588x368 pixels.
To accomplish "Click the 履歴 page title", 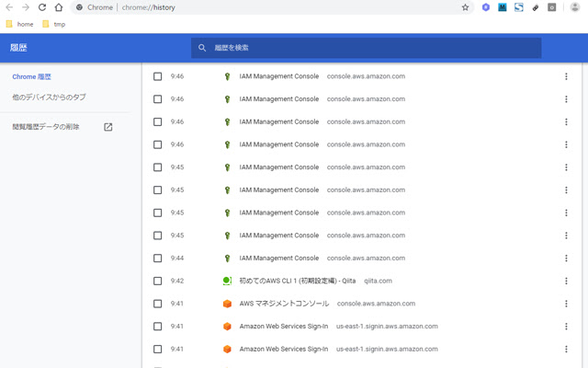I will (x=18, y=48).
